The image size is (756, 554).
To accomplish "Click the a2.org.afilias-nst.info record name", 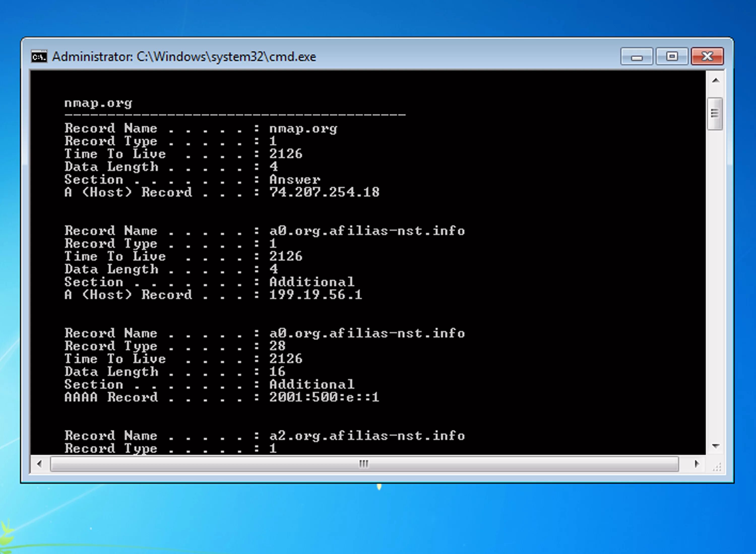I will coord(367,436).
